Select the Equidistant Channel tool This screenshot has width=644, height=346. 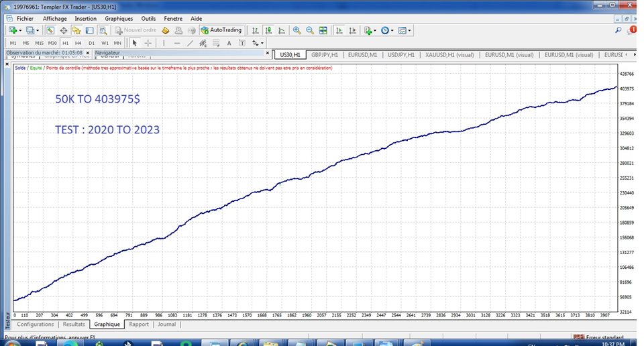203,43
